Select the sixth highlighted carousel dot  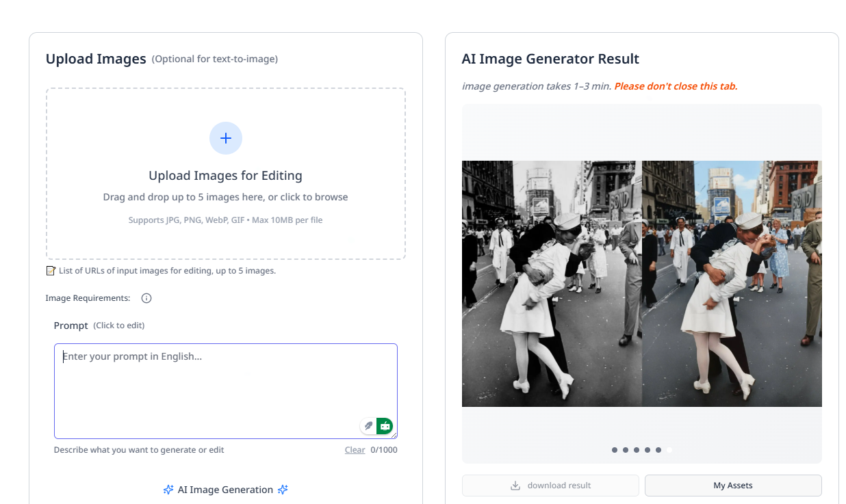669,450
